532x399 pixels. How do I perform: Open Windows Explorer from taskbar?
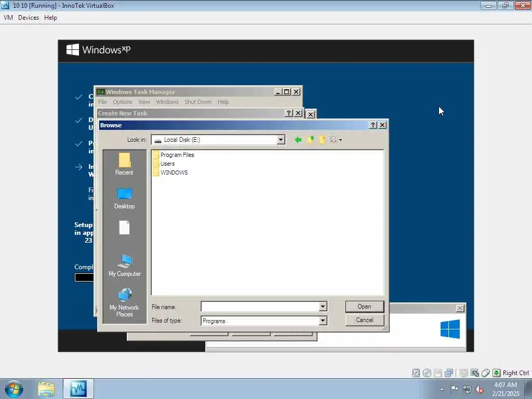coord(46,389)
